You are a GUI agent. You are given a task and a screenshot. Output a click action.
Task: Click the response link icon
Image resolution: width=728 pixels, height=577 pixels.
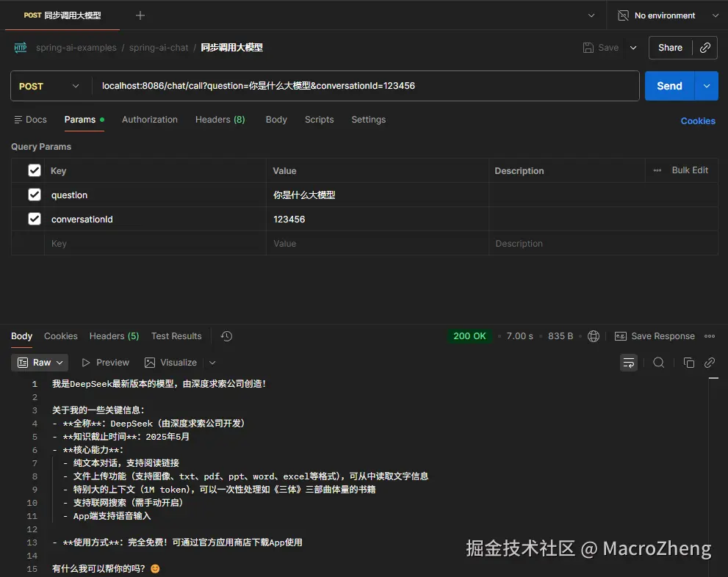[x=710, y=363]
